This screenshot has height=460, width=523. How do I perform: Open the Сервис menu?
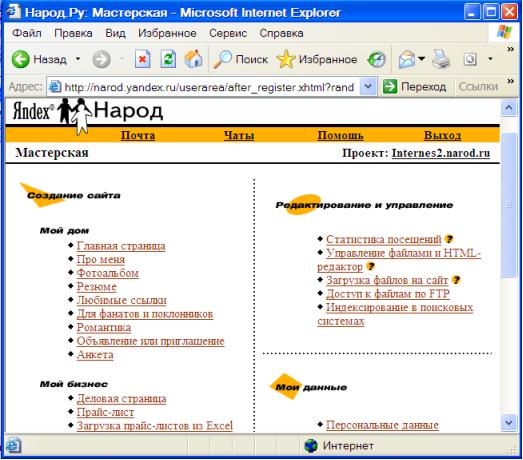(228, 33)
